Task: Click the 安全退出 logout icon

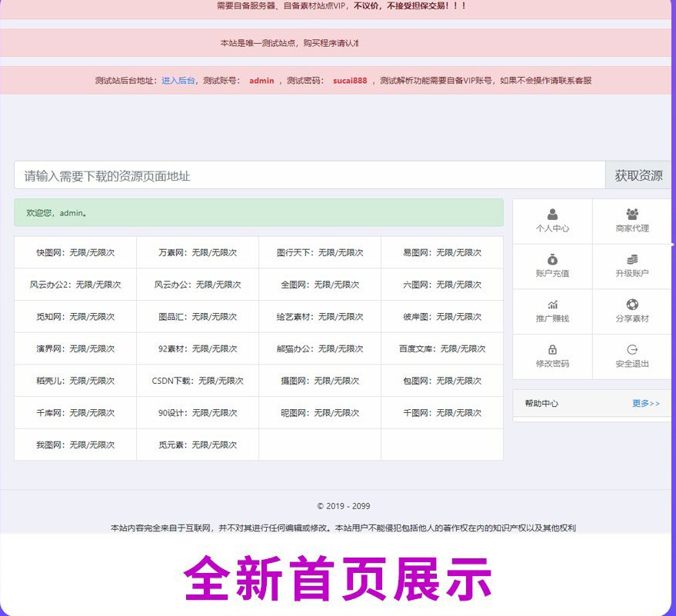Action: [632, 350]
